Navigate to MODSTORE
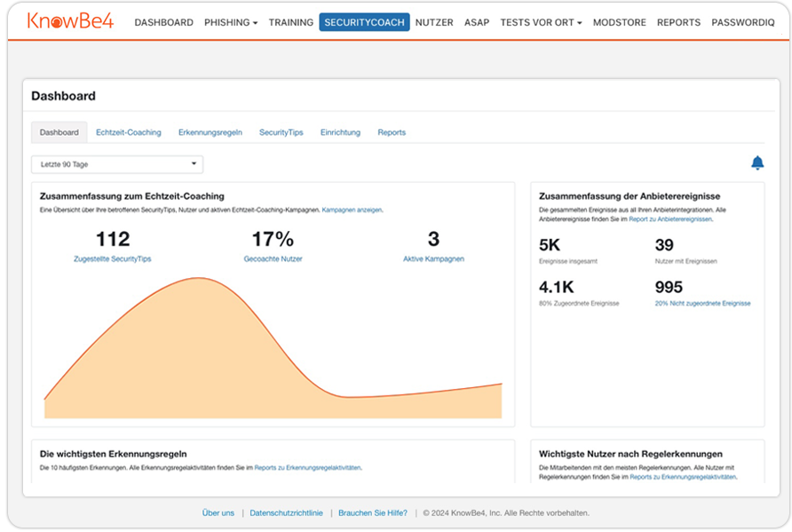 click(619, 22)
